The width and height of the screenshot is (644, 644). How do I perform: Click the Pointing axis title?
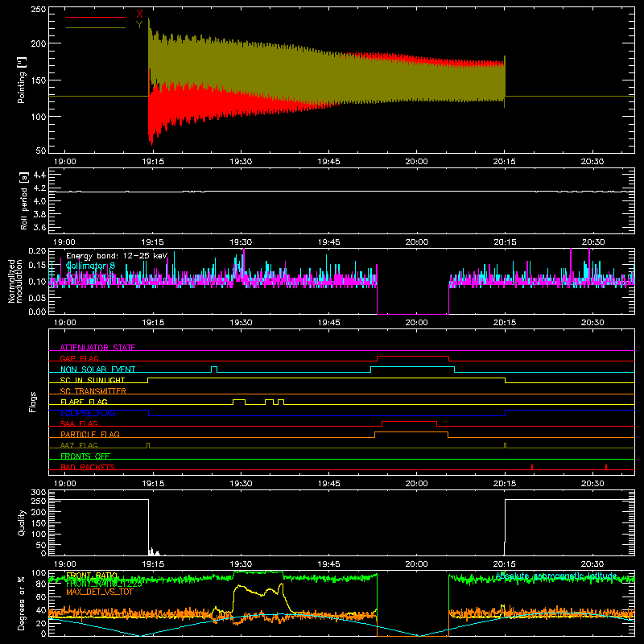pyautogui.click(x=22, y=80)
